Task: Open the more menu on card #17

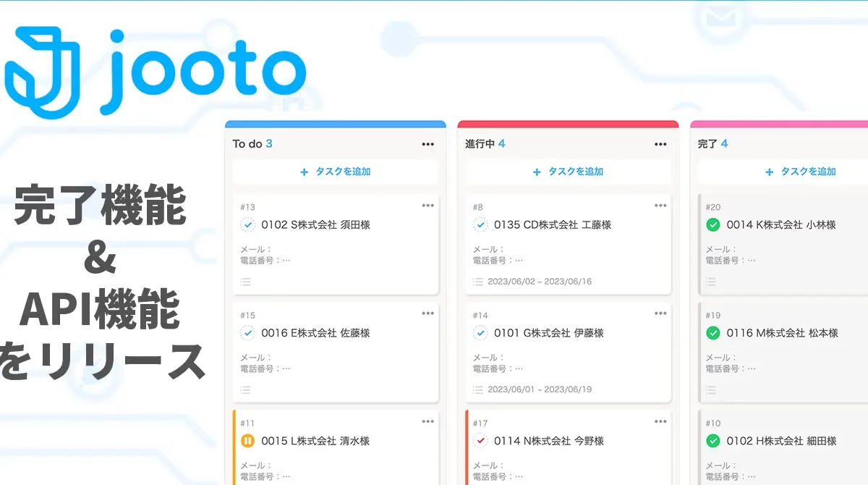Action: [660, 421]
